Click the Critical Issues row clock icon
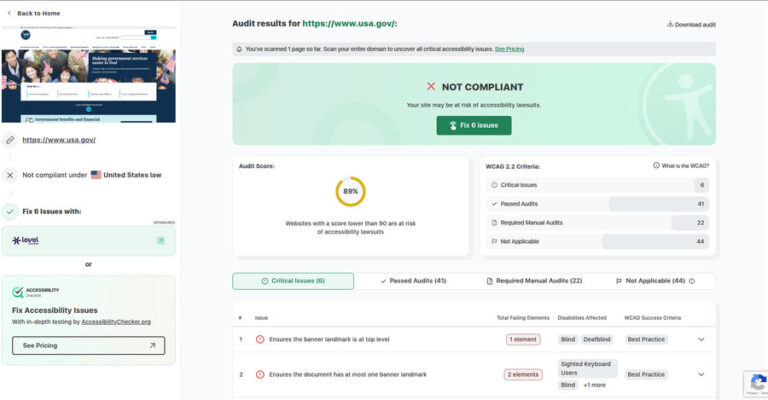Image resolution: width=768 pixels, height=400 pixels. [494, 185]
